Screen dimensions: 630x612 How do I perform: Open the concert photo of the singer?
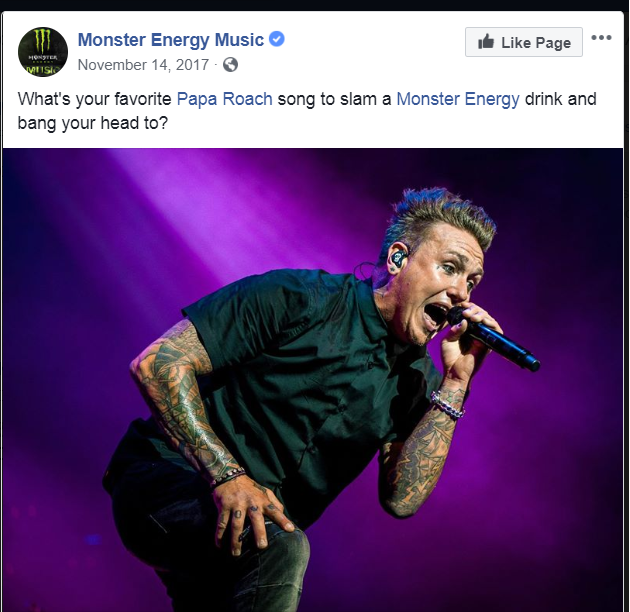313,380
